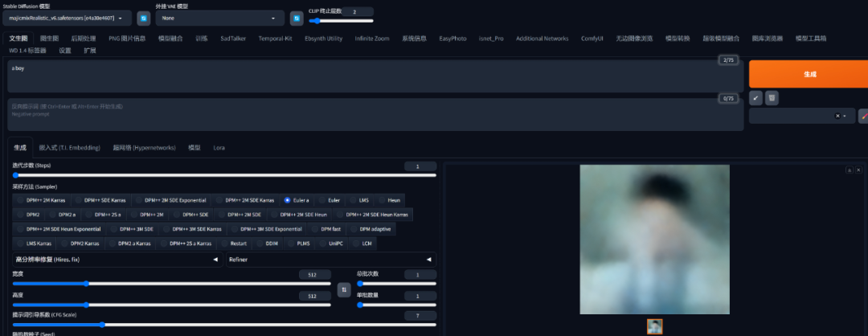Screen dimensions: 868x336
Task: Open the paintbrush style editor icon
Action: point(865,116)
